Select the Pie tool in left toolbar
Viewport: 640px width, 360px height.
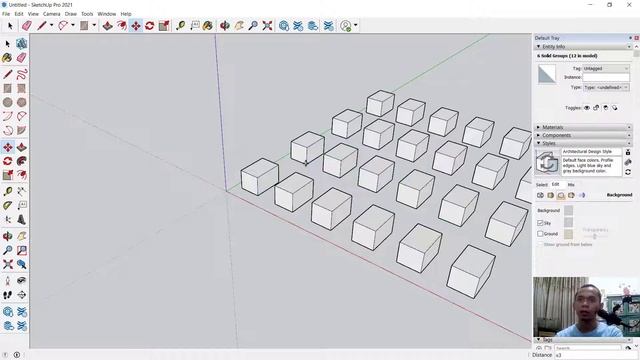[x=22, y=130]
